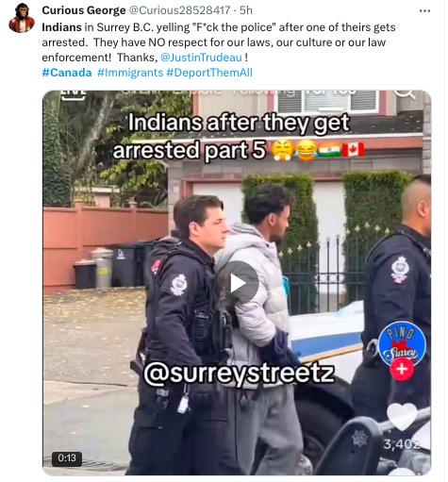Click the bold Indians keyword in the tweet
Image resolution: width=448 pixels, height=482 pixels.
click(x=61, y=27)
